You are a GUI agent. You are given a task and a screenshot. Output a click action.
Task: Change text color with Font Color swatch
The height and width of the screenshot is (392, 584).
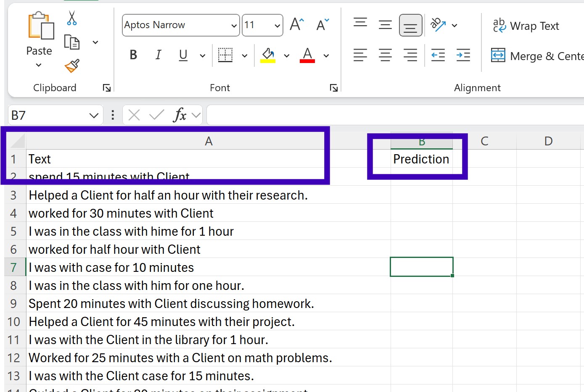[307, 55]
